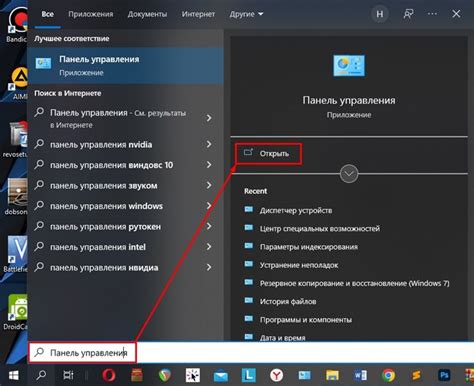Open recent История файлов
The width and height of the screenshot is (474, 386).
288,302
